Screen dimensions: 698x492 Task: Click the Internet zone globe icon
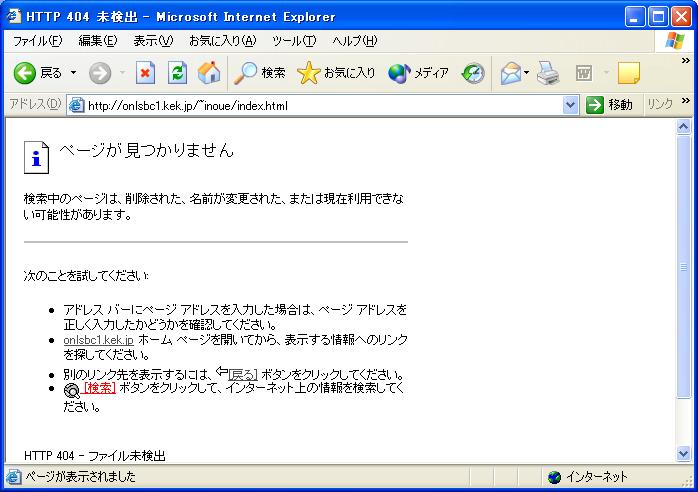click(x=555, y=477)
